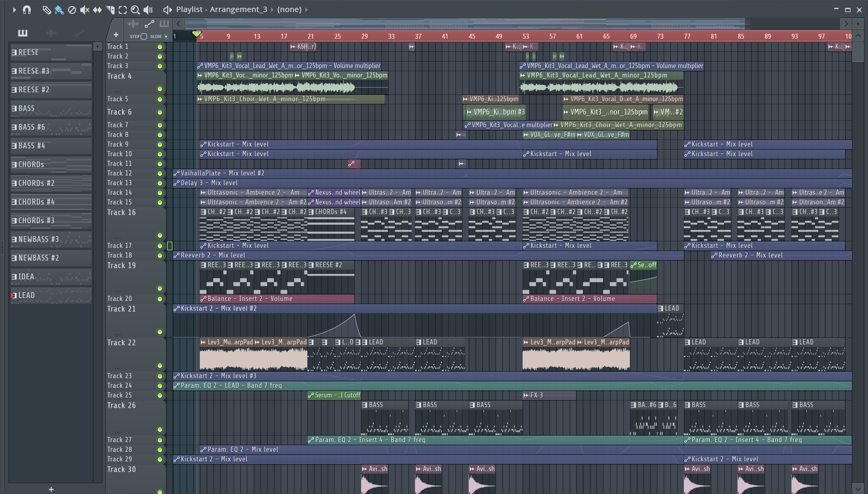Focus pattern clips in the playlist header
The height and width of the screenshot is (494, 868).
(x=164, y=24)
